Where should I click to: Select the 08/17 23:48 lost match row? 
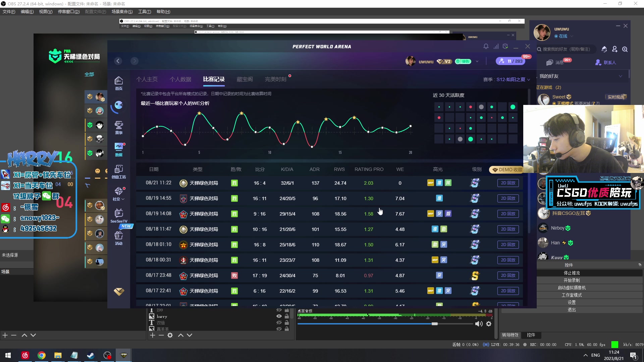pyautogui.click(x=329, y=276)
